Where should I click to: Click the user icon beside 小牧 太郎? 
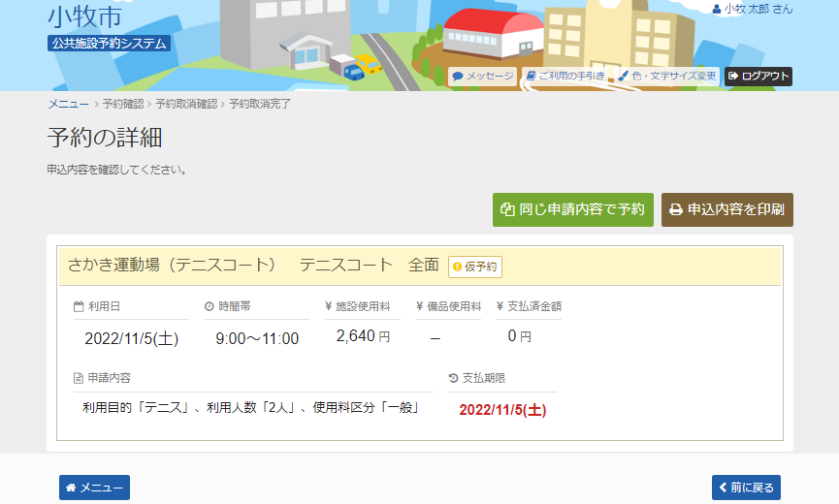coord(717,9)
